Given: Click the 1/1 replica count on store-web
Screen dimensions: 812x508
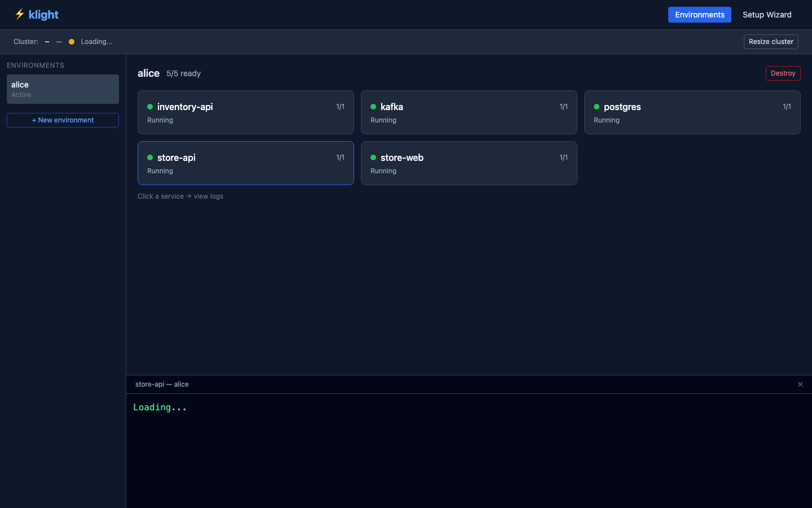Looking at the screenshot, I should (x=563, y=157).
